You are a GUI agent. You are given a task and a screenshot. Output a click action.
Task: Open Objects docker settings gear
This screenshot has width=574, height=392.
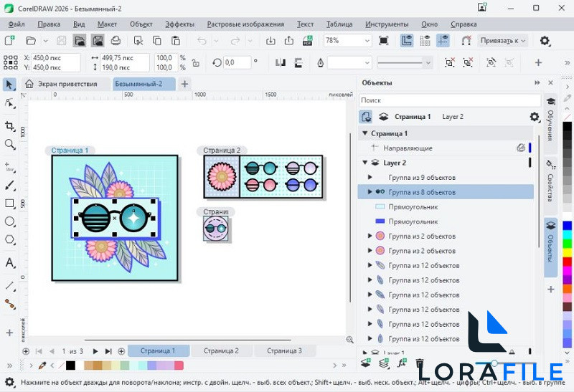pos(535,117)
